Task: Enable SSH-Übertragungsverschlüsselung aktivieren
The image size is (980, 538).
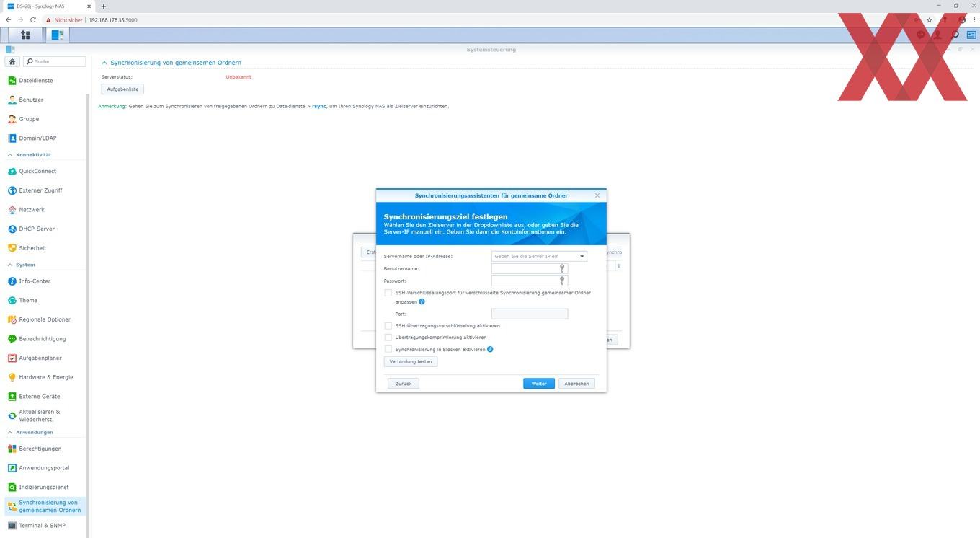Action: [x=388, y=326]
